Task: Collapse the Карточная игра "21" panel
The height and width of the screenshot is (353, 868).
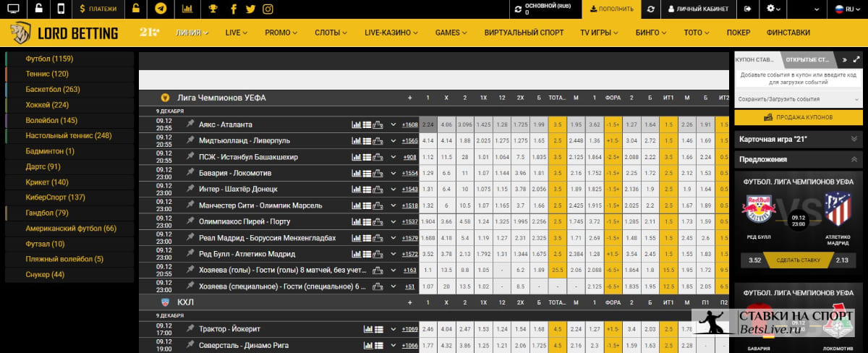Action: [x=855, y=138]
